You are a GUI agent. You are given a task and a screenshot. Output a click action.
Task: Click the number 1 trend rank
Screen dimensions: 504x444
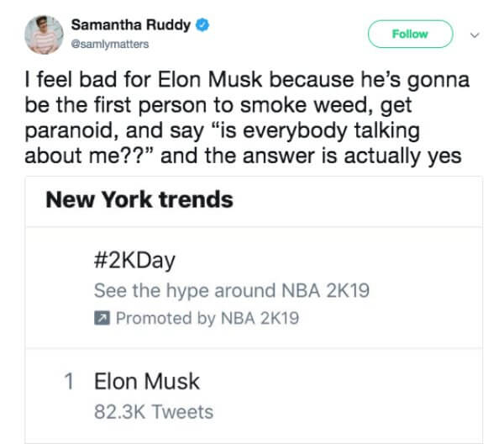point(71,381)
